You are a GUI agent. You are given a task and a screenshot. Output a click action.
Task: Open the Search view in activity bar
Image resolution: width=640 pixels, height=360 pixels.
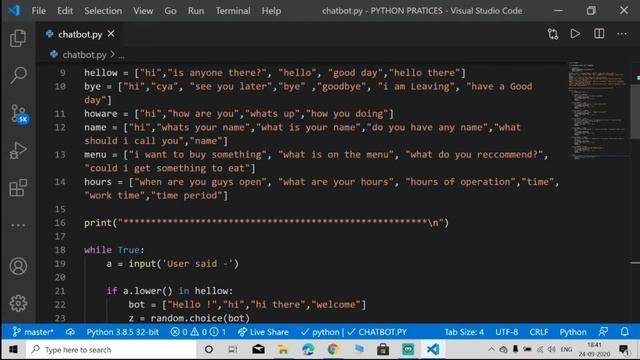(18, 75)
